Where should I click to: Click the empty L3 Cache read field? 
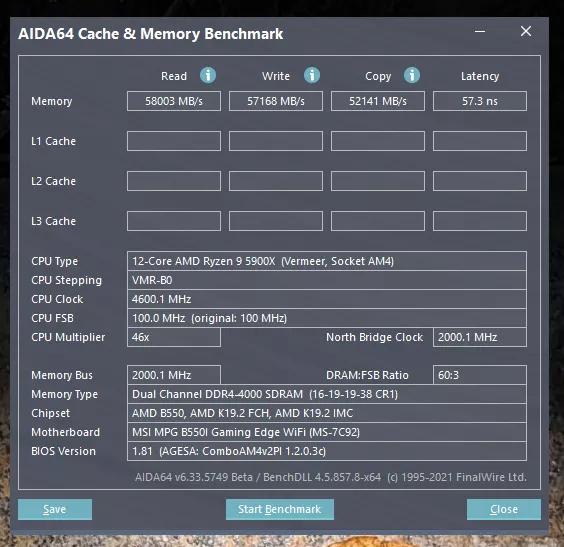pyautogui.click(x=174, y=221)
